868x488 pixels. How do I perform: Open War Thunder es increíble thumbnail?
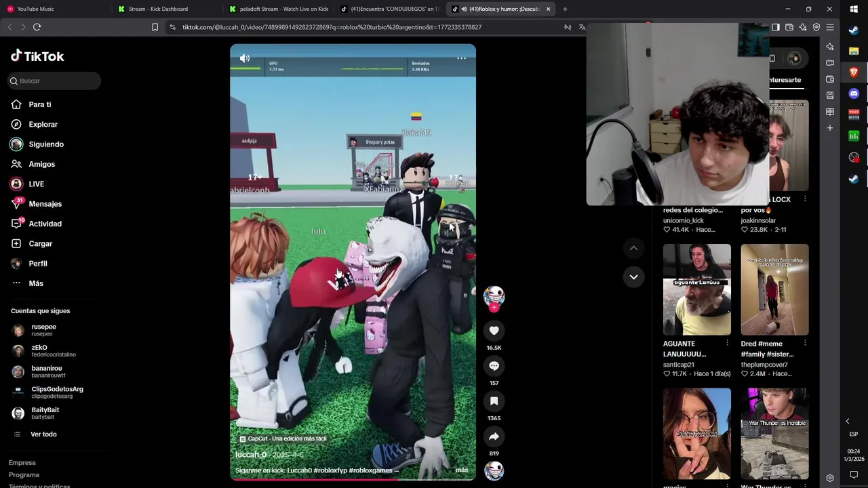pyautogui.click(x=774, y=434)
